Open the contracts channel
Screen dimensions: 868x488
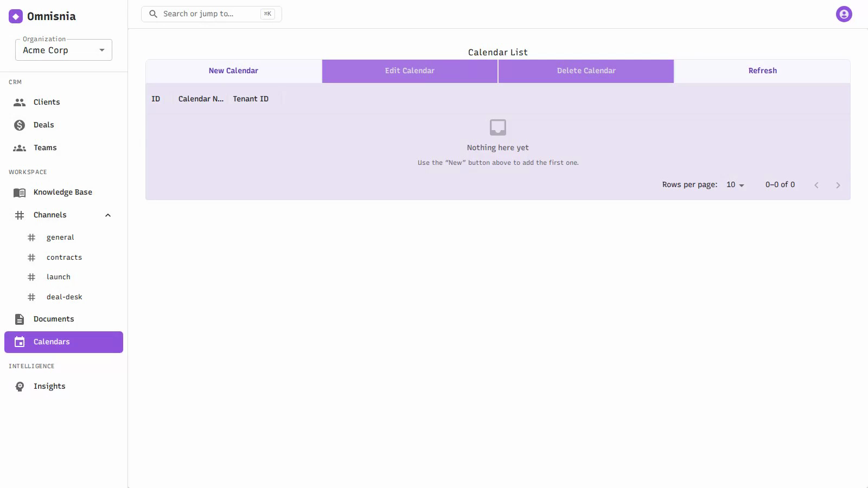pos(63,258)
